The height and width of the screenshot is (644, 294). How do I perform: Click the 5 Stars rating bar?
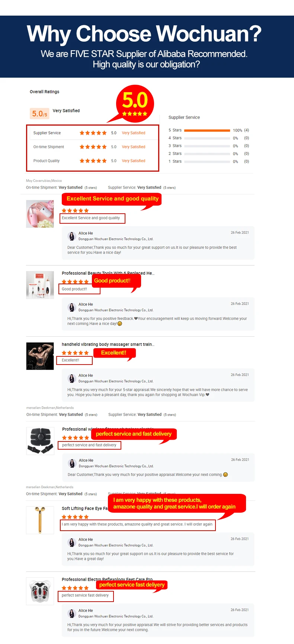click(x=207, y=130)
